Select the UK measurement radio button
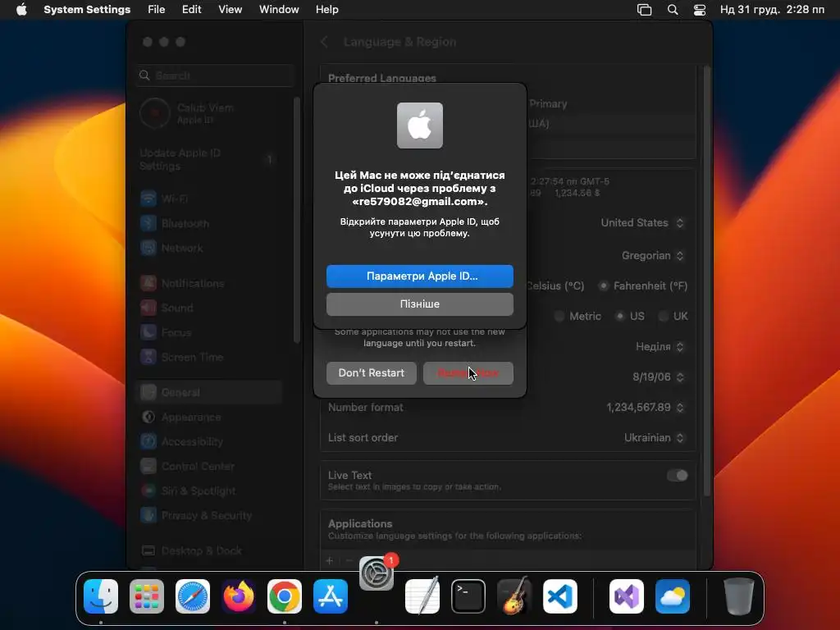This screenshot has height=630, width=840. point(663,317)
